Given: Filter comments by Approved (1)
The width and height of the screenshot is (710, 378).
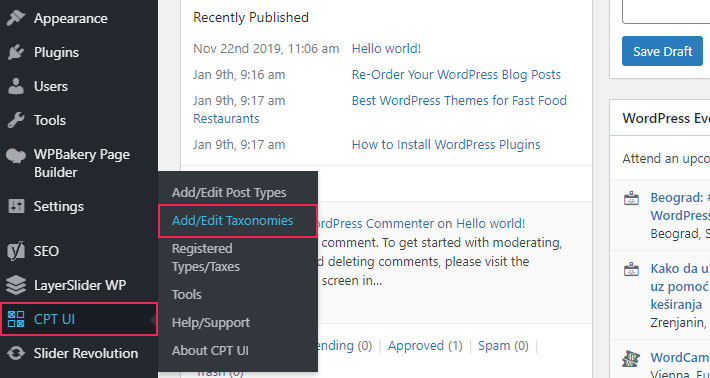Looking at the screenshot, I should 425,346.
